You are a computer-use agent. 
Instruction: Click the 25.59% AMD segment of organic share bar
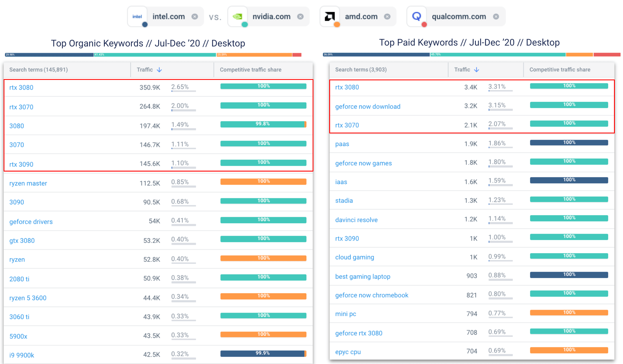tap(254, 55)
